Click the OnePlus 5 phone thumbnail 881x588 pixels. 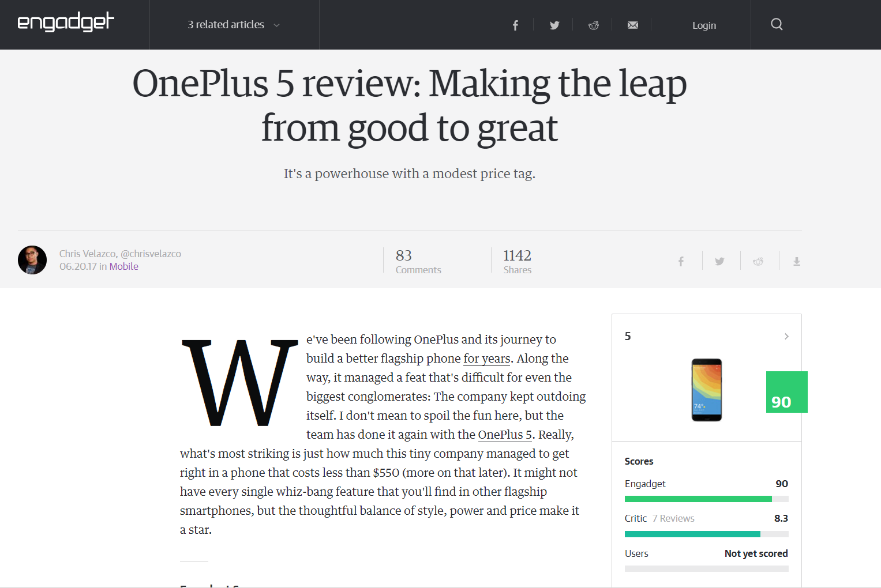pos(707,390)
